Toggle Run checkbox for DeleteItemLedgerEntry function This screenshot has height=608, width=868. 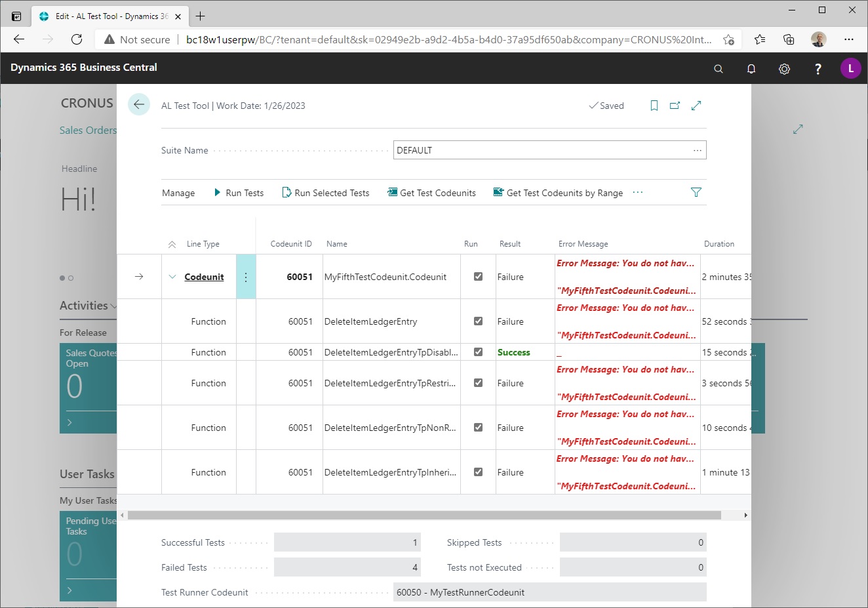point(478,321)
